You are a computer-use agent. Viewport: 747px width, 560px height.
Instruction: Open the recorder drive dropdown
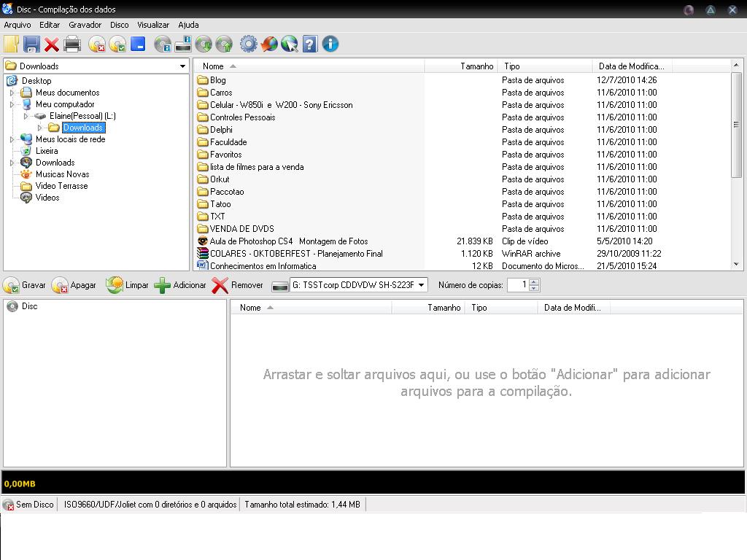(422, 285)
